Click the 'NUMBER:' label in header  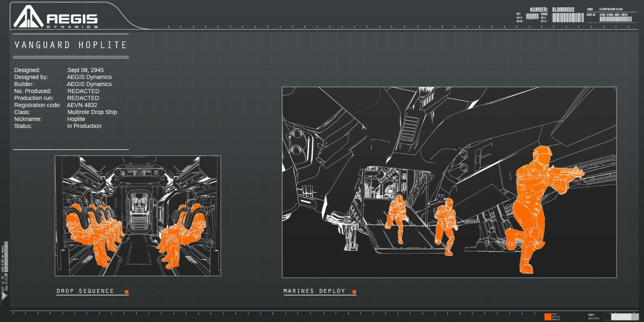[539, 10]
